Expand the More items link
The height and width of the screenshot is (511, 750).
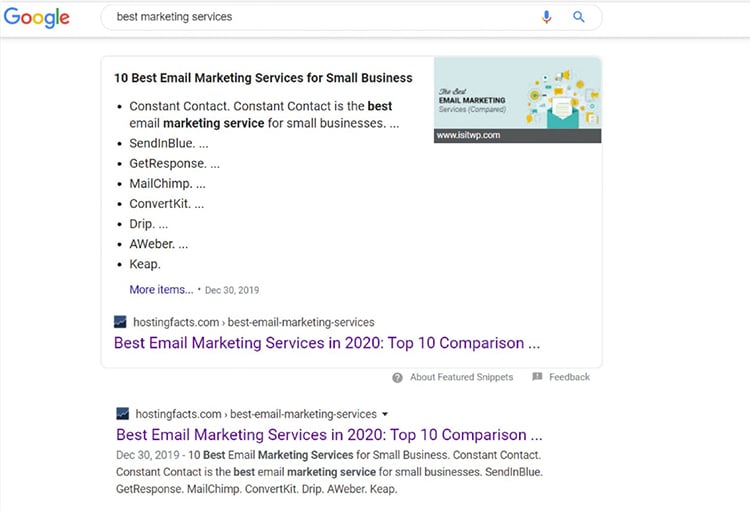click(x=161, y=290)
